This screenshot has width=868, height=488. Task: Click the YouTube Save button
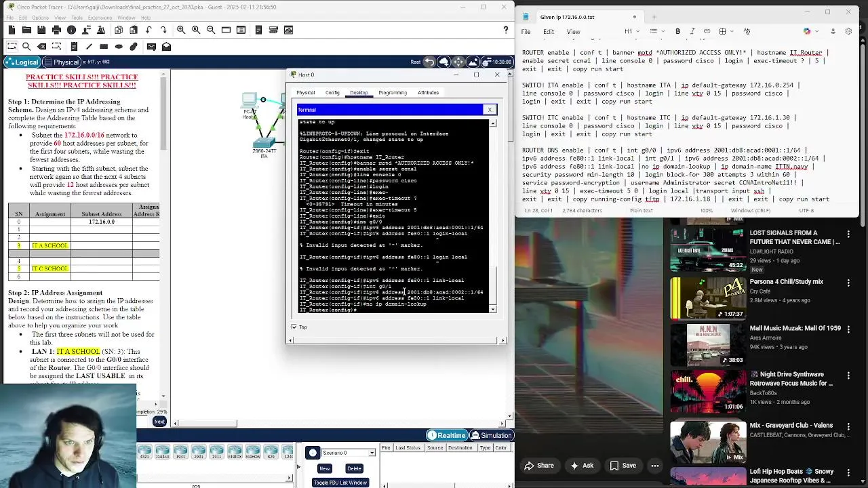coord(623,466)
